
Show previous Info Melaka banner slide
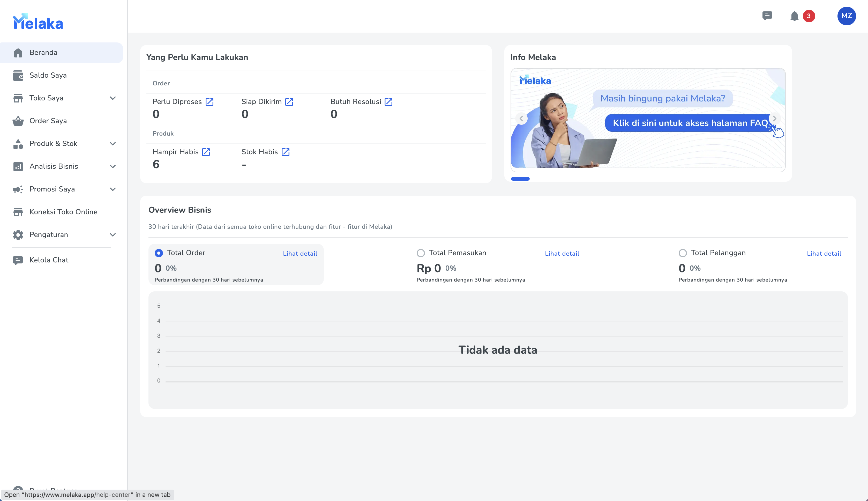point(522,119)
